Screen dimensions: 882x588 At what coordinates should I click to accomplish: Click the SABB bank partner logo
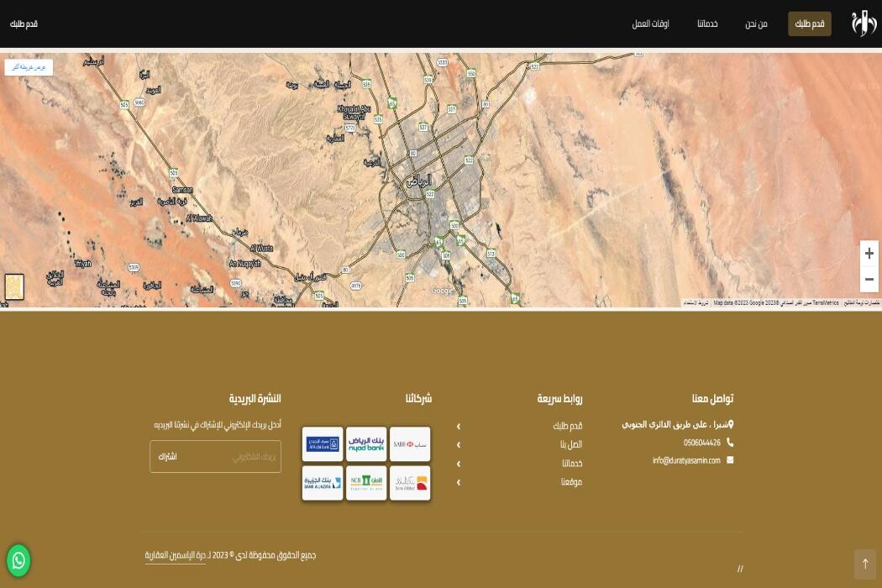(x=410, y=444)
